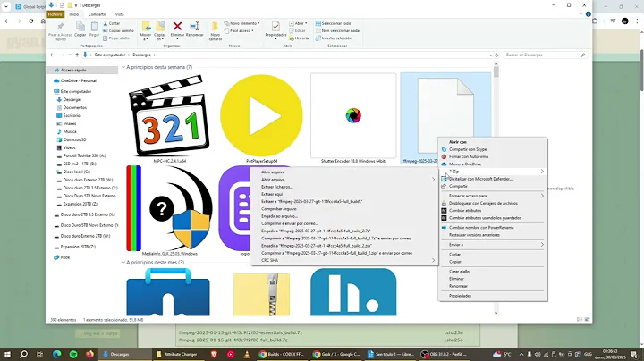The width and height of the screenshot is (644, 361).
Task: Click Seleccionar todo in the ribbon
Action: [333, 23]
